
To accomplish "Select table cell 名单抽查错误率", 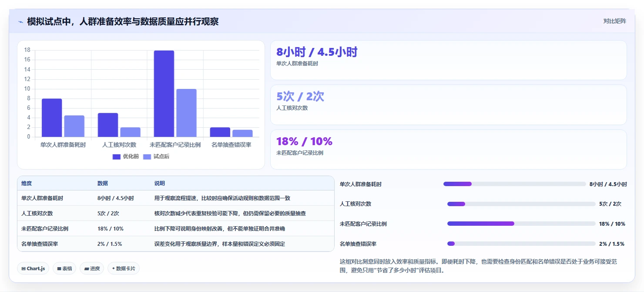I will (x=40, y=244).
